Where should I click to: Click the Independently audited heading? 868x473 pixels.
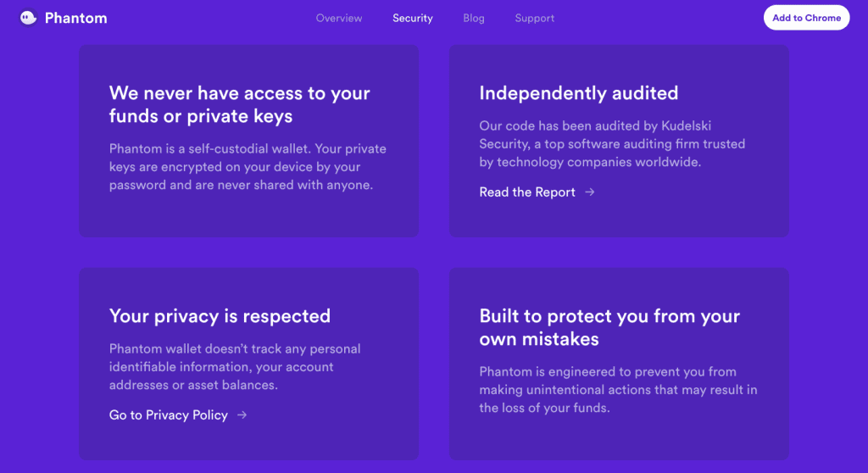click(578, 93)
